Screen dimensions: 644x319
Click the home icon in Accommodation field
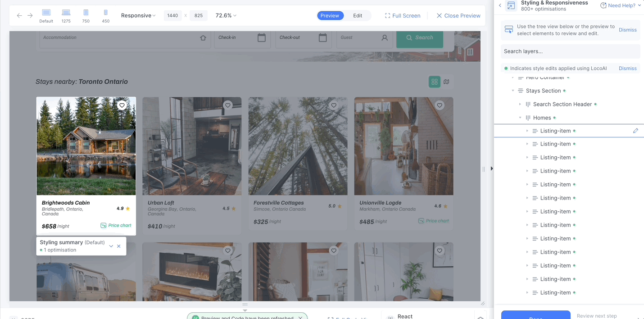point(203,38)
